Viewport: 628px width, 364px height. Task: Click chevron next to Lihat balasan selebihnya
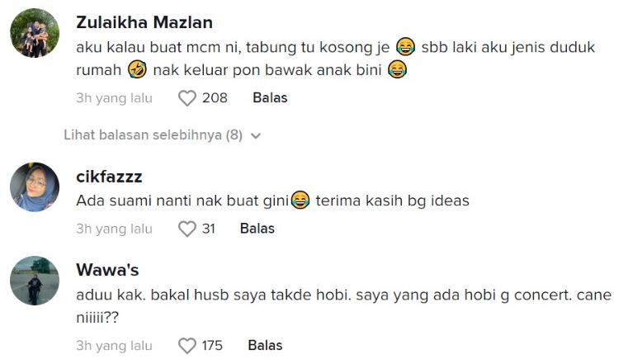click(x=256, y=136)
